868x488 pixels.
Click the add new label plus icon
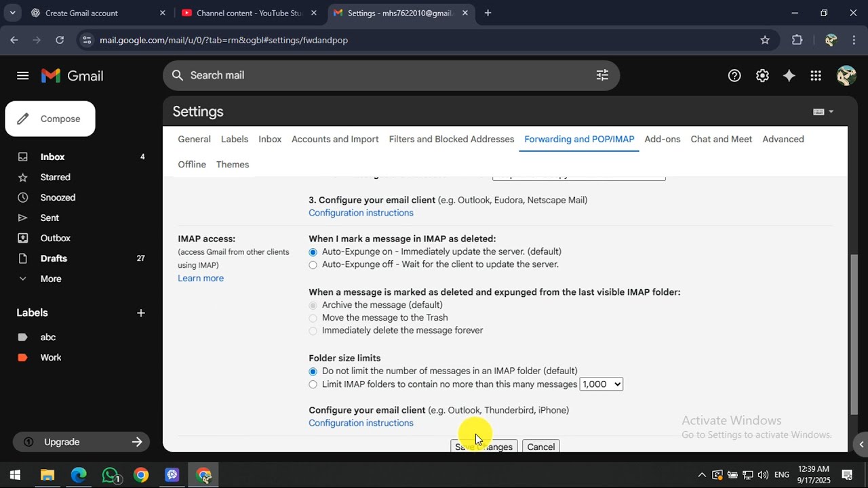tap(141, 313)
